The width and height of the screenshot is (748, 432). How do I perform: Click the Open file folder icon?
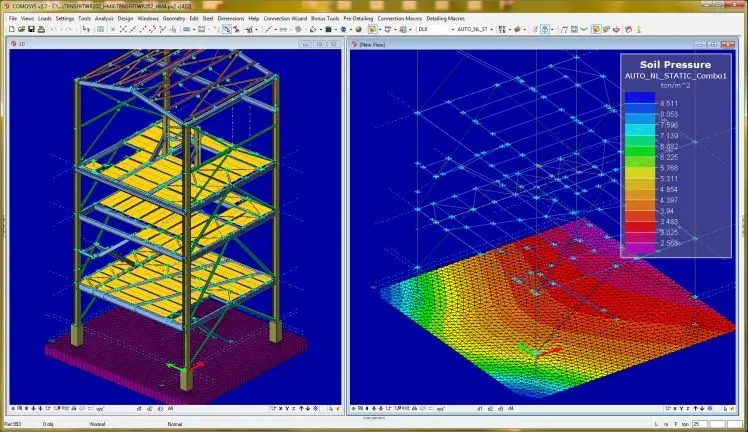(19, 30)
